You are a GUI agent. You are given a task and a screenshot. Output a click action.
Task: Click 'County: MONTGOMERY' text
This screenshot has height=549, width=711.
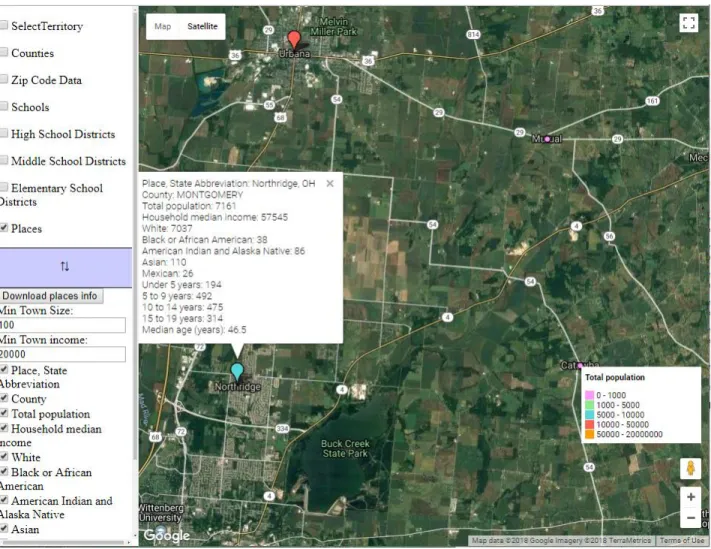(193, 195)
